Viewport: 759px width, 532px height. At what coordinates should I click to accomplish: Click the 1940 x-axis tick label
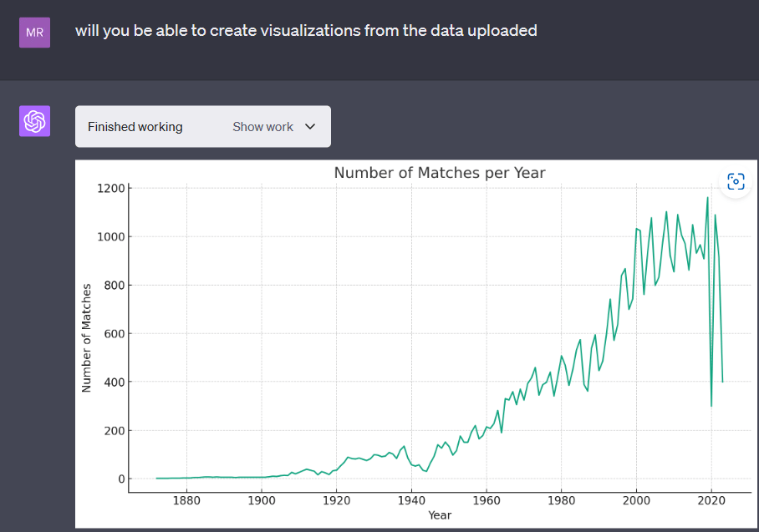tap(411, 500)
